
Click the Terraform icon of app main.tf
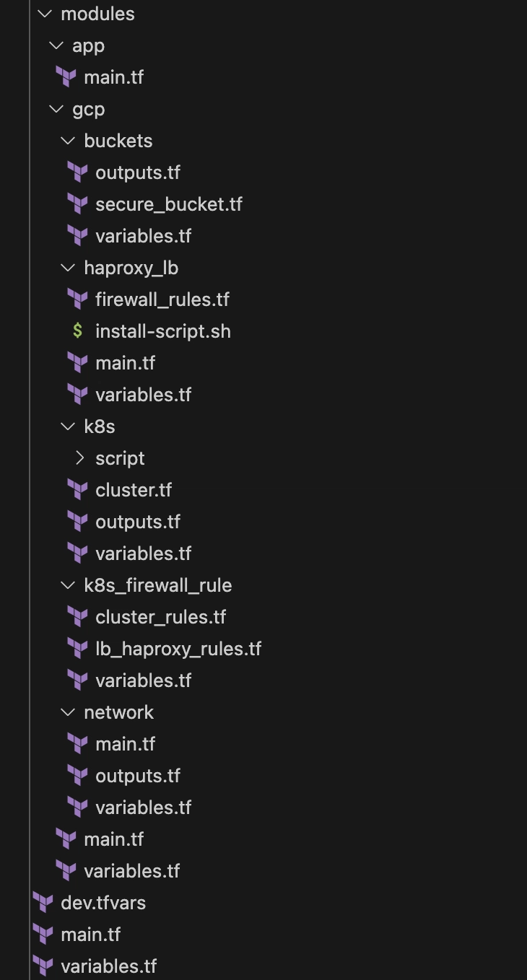[x=66, y=77]
